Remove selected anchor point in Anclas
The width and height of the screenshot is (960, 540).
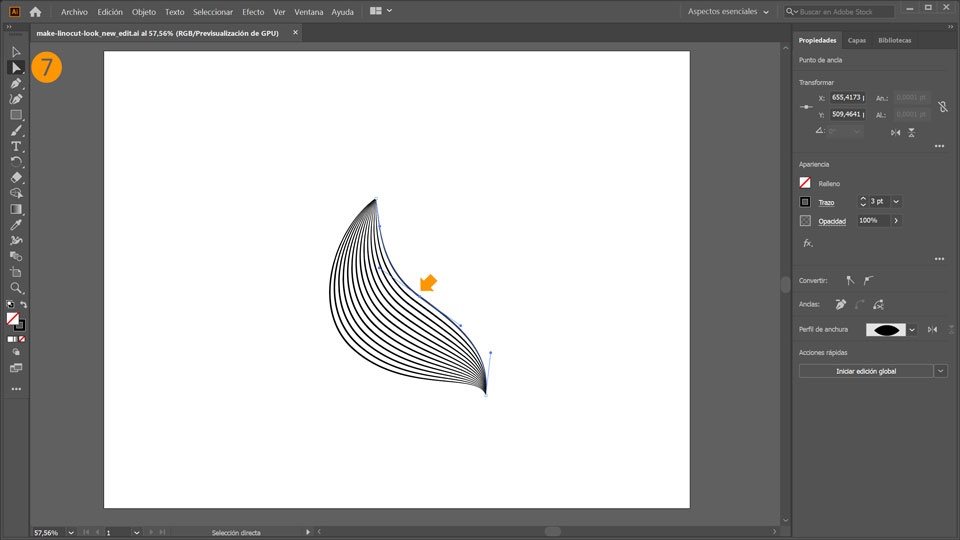[x=841, y=304]
